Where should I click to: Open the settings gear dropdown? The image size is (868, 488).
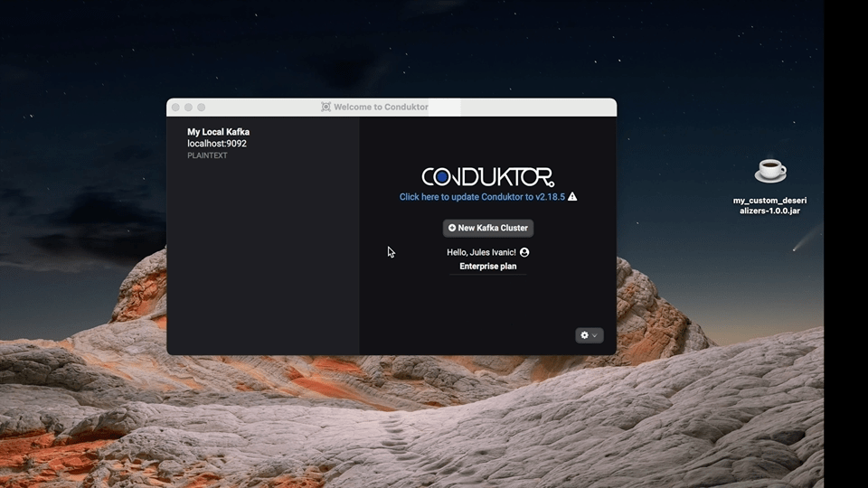(x=589, y=335)
